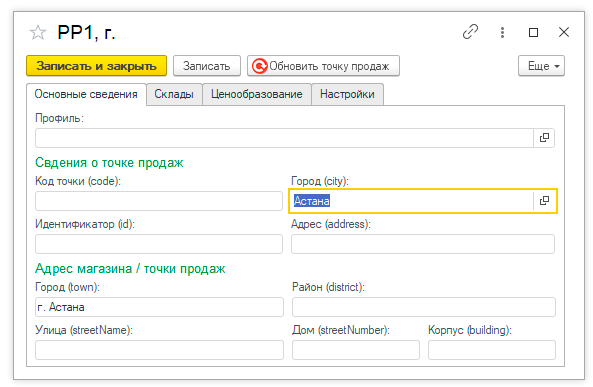Click Адрес магазина / точки продаж heading

[130, 269]
